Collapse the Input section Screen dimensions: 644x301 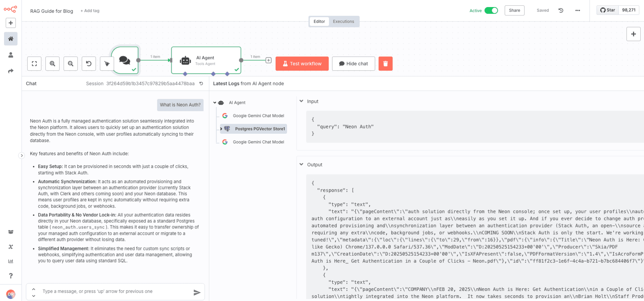click(x=301, y=101)
